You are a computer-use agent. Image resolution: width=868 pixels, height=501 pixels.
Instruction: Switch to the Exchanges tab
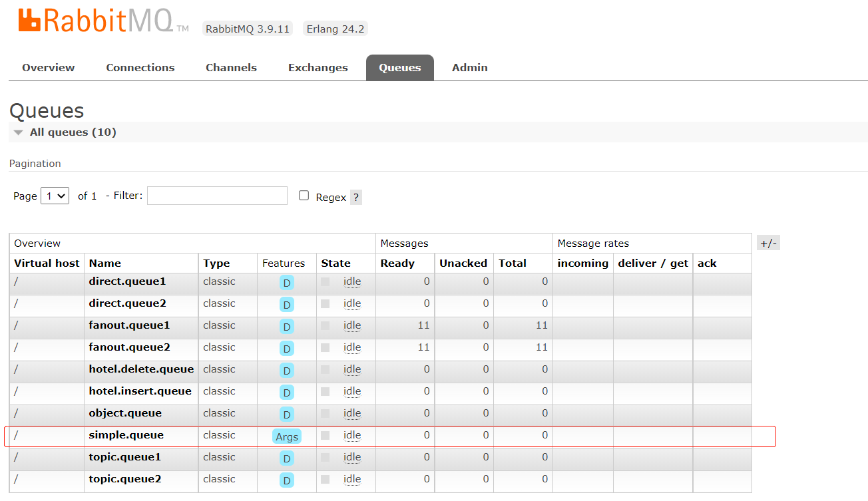[x=318, y=68]
